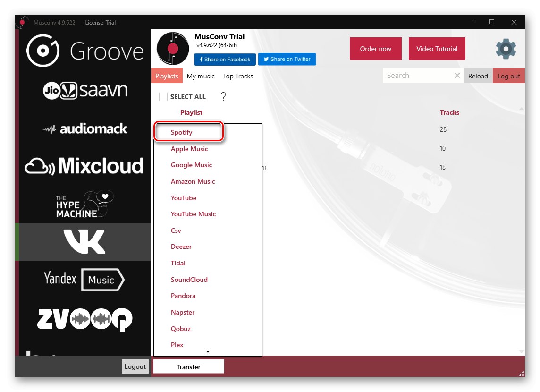Click the track count 10

click(x=443, y=148)
